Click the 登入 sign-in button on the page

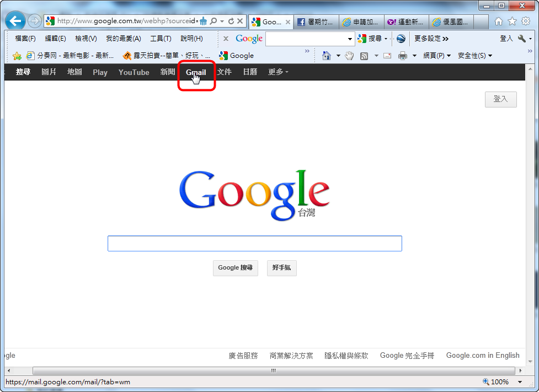click(x=500, y=99)
